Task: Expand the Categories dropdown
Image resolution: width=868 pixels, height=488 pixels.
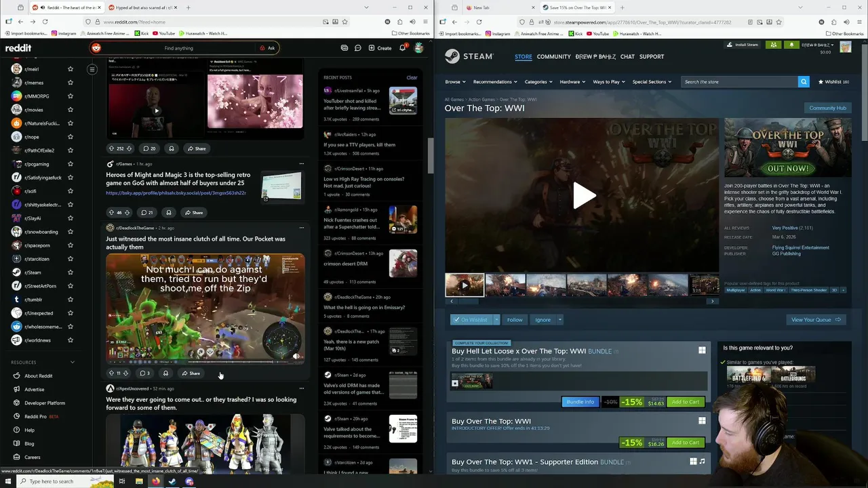Action: (538, 82)
